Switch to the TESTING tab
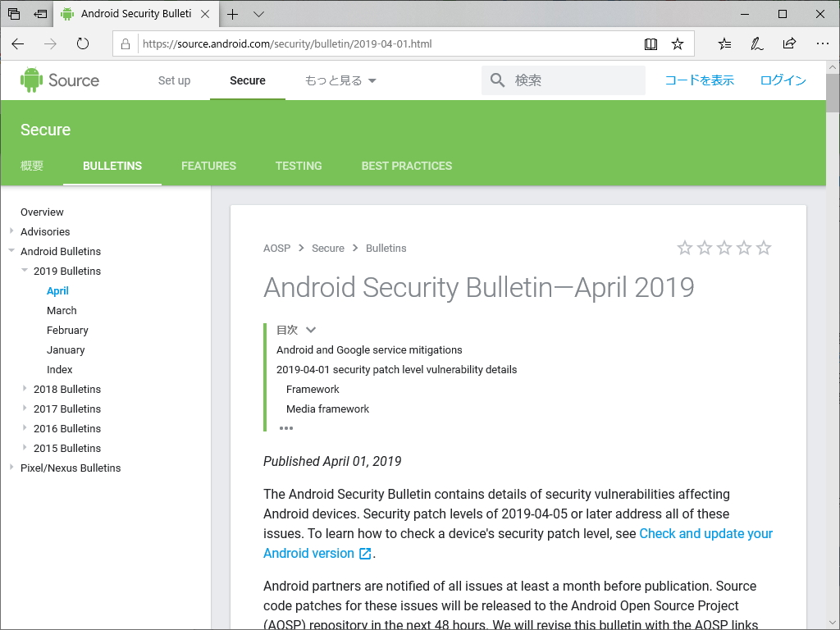Image resolution: width=840 pixels, height=630 pixels. tap(299, 166)
